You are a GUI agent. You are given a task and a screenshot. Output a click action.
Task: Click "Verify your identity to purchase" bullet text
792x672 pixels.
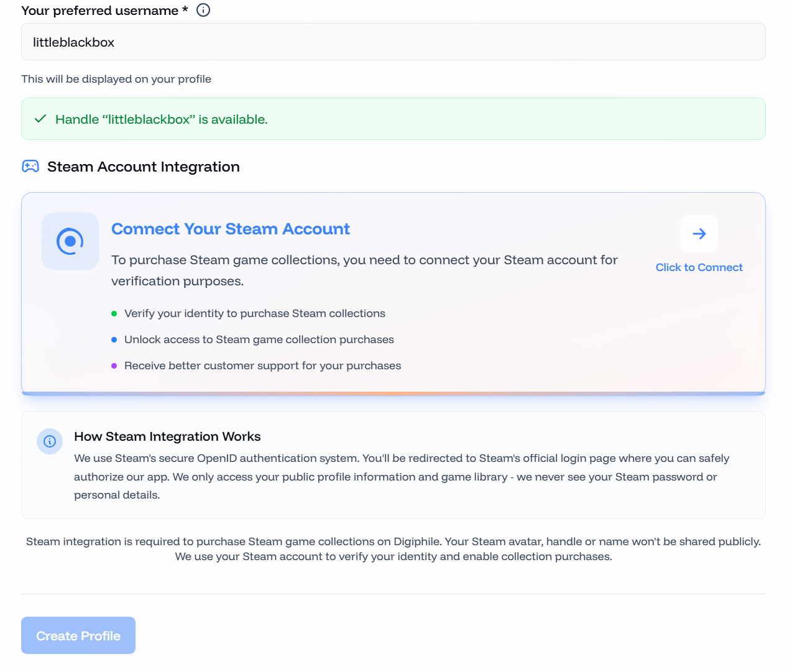pos(255,313)
